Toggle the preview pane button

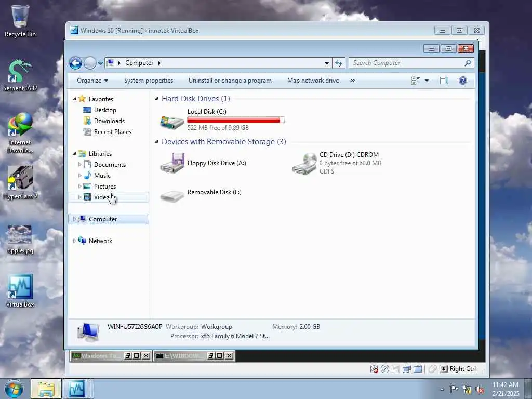coord(444,81)
